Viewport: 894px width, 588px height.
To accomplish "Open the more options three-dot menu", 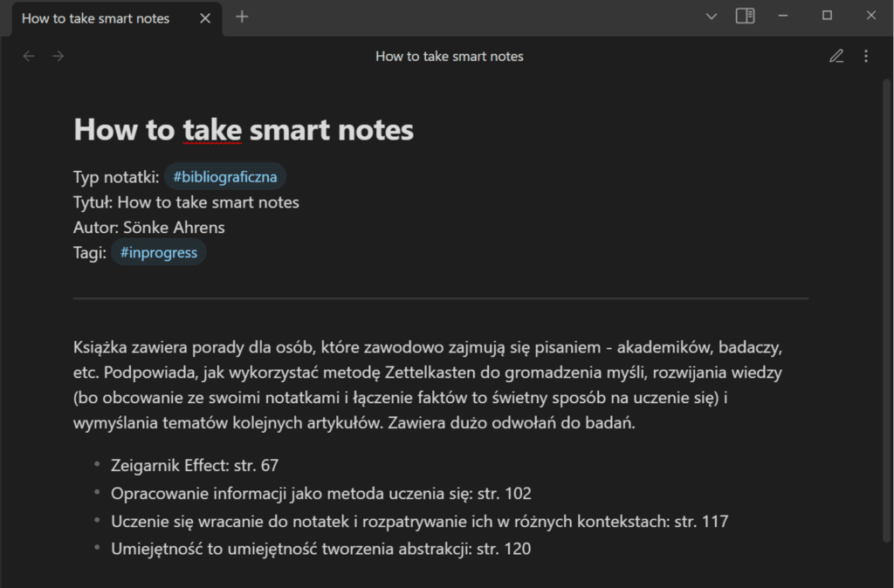I will (866, 55).
